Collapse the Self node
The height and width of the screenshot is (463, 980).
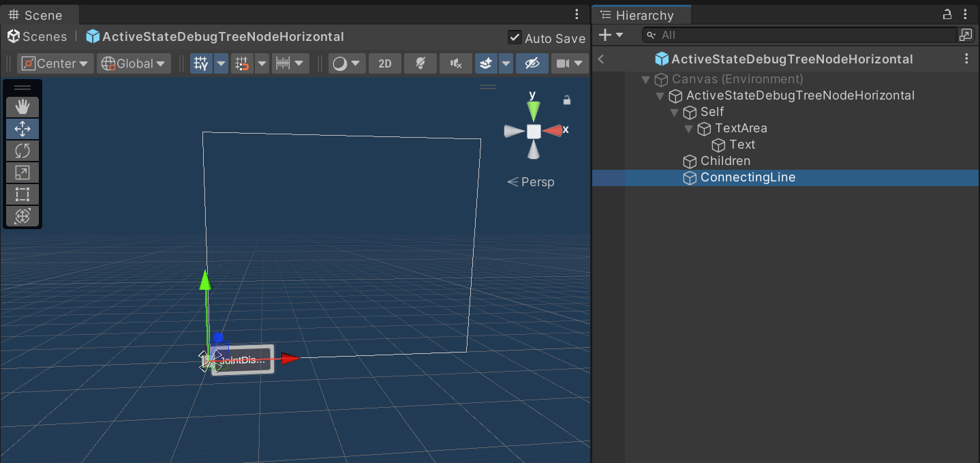[x=674, y=113]
